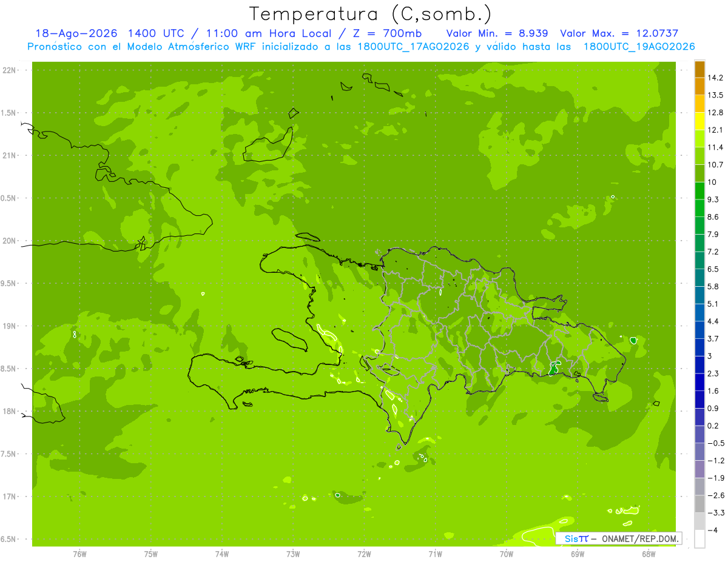Click the '6.5' color scale value
This screenshot has height=562, width=728.
click(x=713, y=269)
